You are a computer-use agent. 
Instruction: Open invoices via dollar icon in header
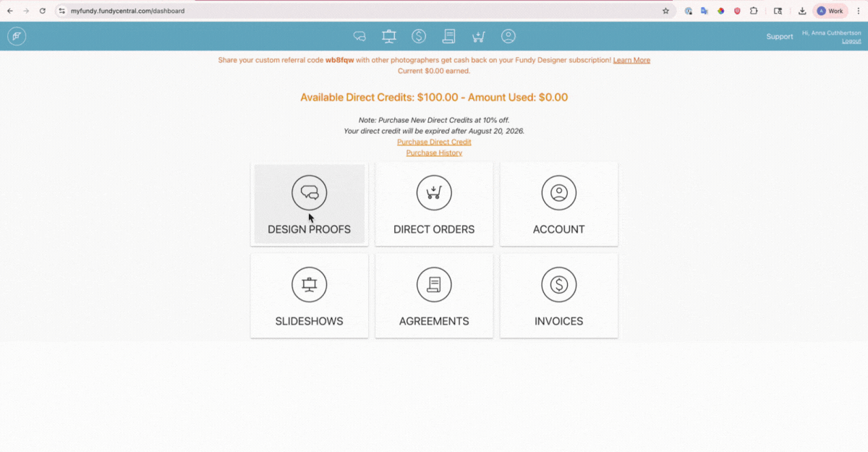[x=419, y=36]
